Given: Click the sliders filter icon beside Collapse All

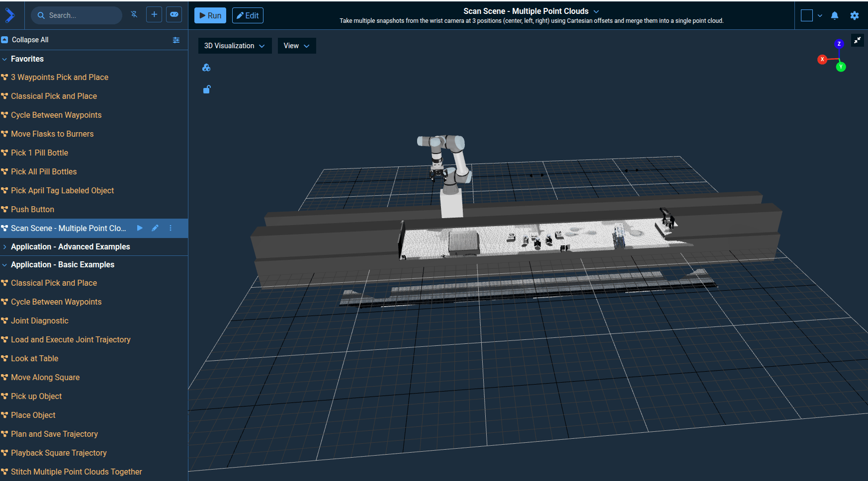Looking at the screenshot, I should [176, 40].
